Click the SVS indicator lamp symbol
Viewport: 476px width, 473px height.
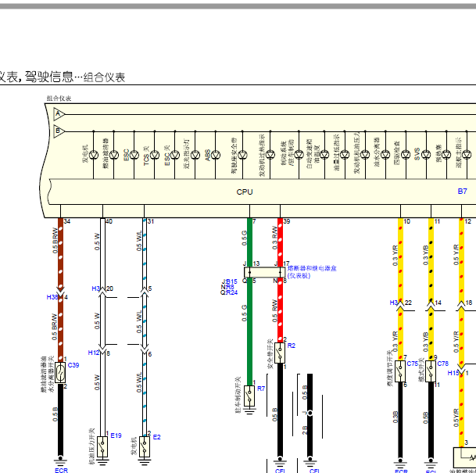point(426,155)
